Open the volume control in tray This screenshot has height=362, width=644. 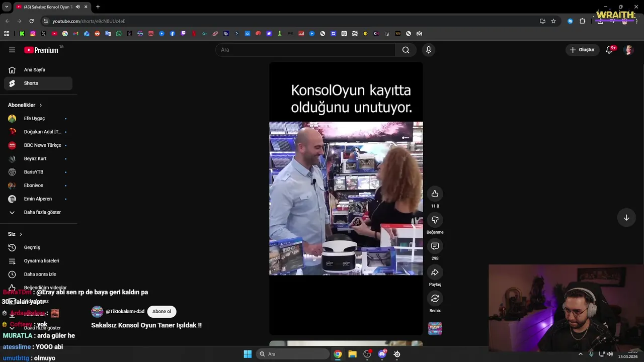(610, 354)
